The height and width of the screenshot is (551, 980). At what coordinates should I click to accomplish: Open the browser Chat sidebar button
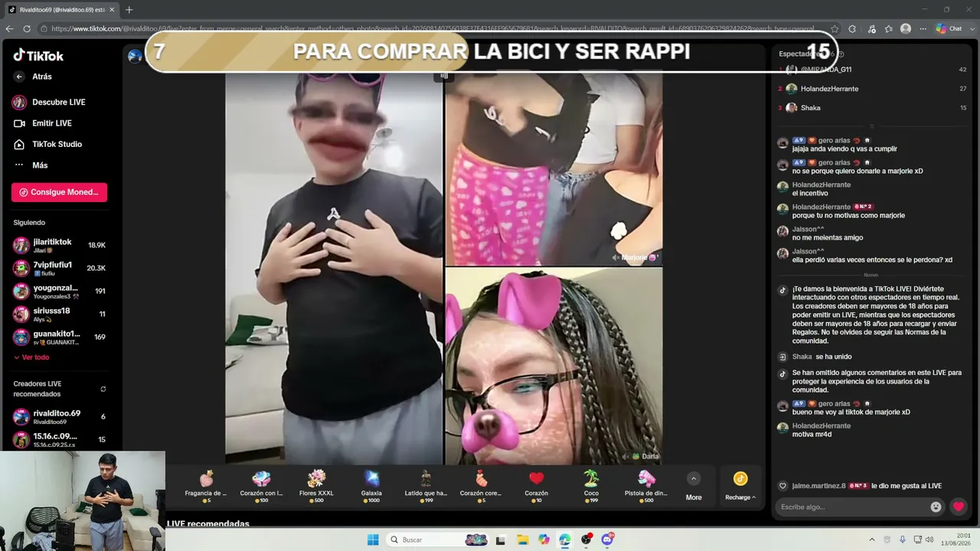tap(949, 29)
